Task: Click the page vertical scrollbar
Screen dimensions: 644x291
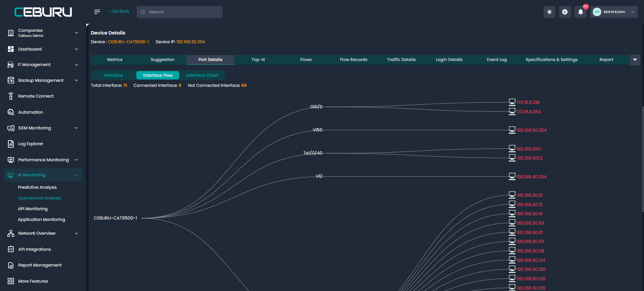Action: [x=643, y=159]
